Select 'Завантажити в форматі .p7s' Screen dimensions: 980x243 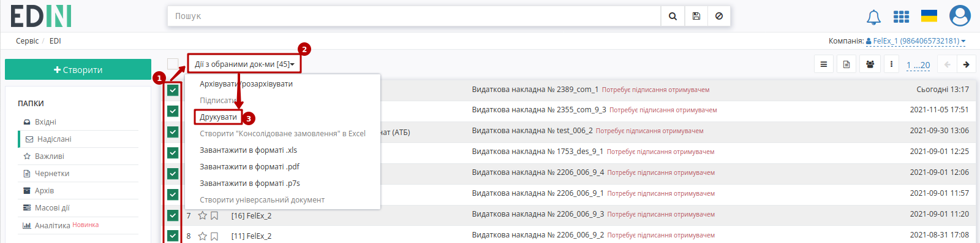[x=250, y=183]
